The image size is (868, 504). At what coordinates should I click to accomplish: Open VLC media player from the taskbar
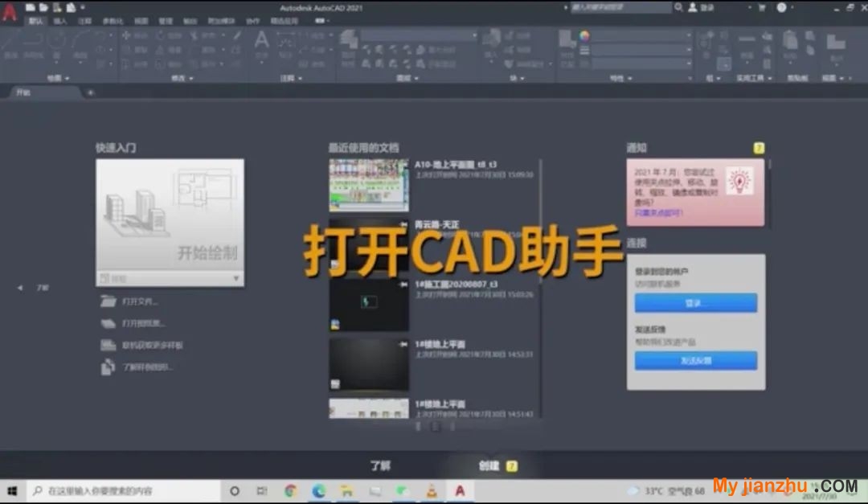pyautogui.click(x=432, y=491)
